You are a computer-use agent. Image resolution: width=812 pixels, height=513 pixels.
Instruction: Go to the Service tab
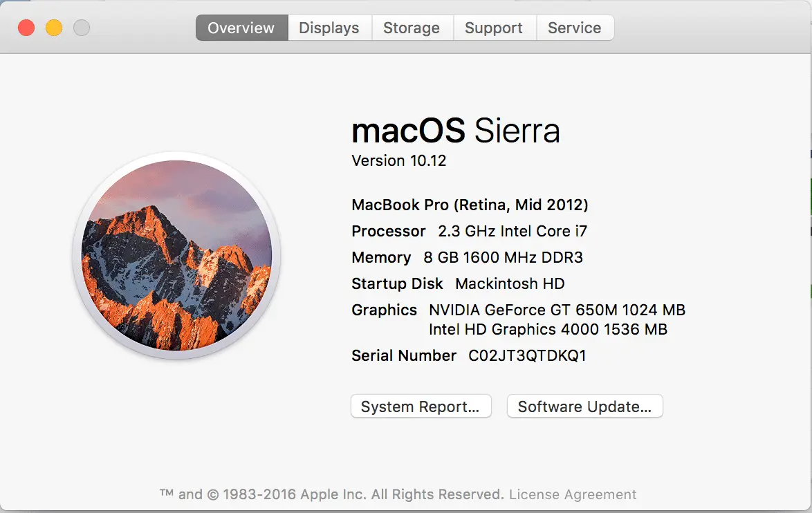(574, 28)
